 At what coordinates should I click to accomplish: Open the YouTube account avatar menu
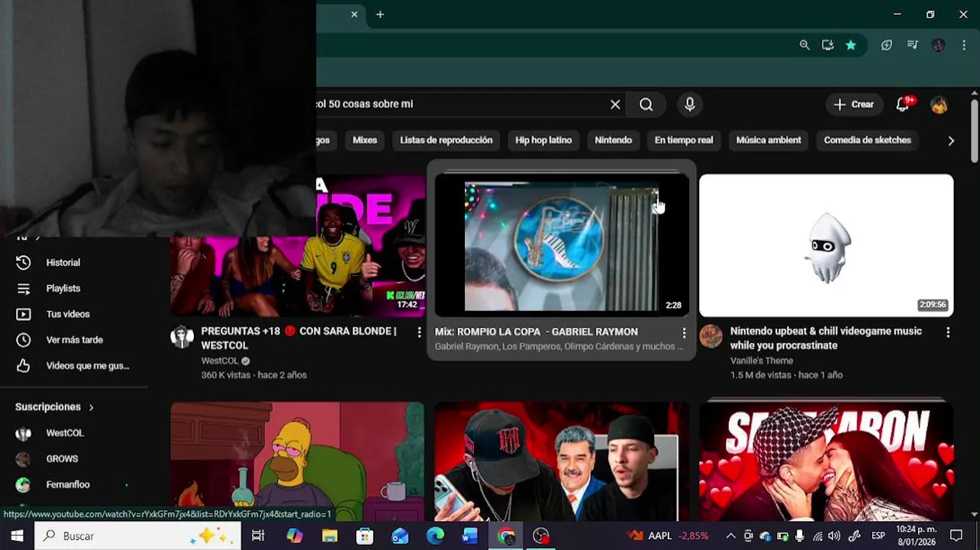pyautogui.click(x=939, y=105)
